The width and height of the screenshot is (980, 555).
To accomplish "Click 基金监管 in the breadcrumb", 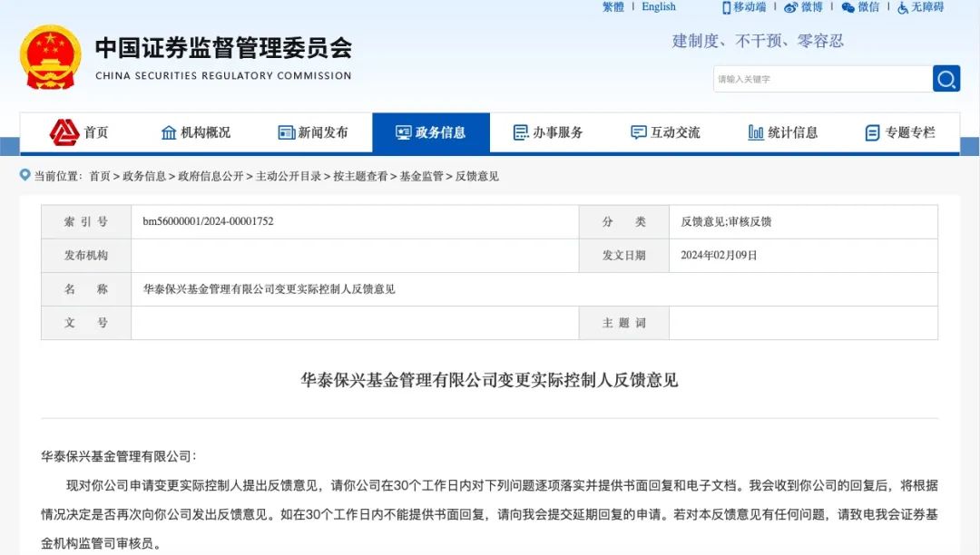I will point(421,176).
